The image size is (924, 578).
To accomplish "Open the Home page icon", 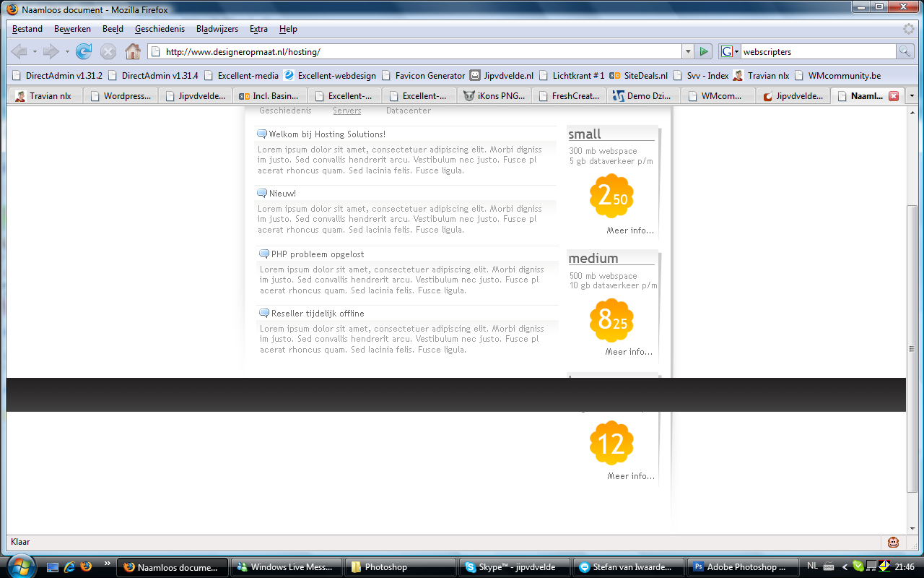I will pyautogui.click(x=133, y=51).
